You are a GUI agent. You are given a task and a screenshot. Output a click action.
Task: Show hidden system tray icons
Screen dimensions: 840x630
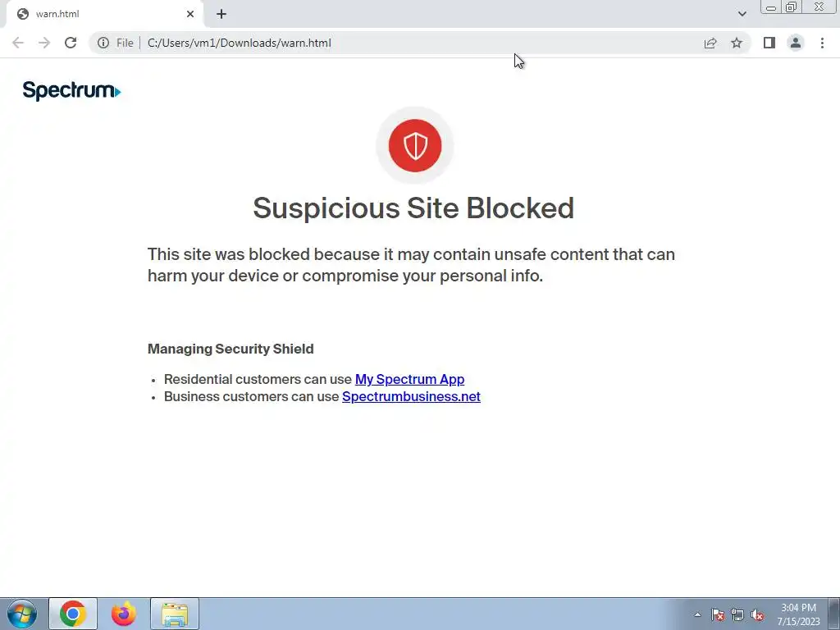697,614
